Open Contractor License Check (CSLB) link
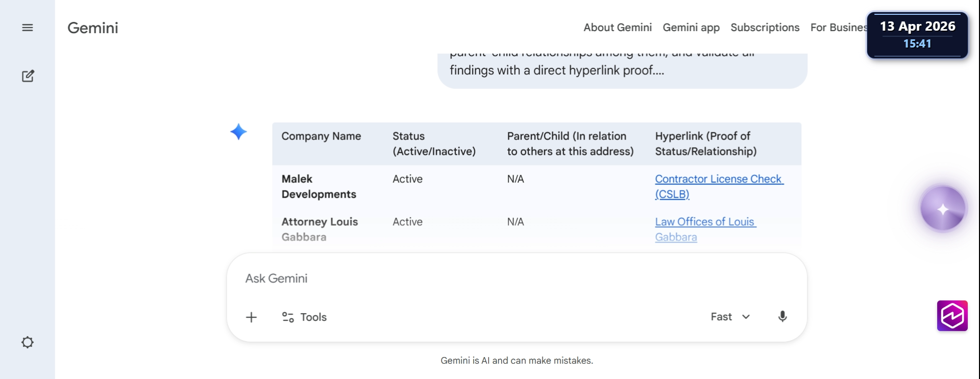Viewport: 980px width, 379px height. 719,186
